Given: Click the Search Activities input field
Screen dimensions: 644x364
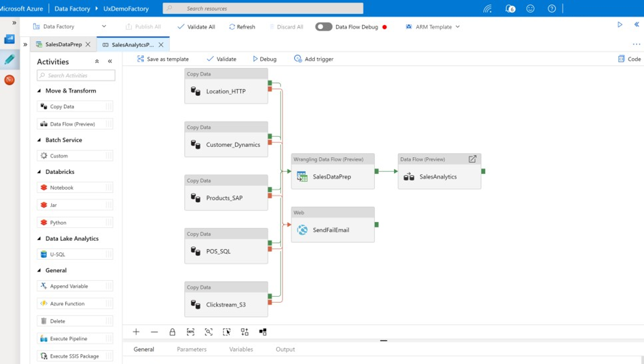Looking at the screenshot, I should (x=75, y=75).
